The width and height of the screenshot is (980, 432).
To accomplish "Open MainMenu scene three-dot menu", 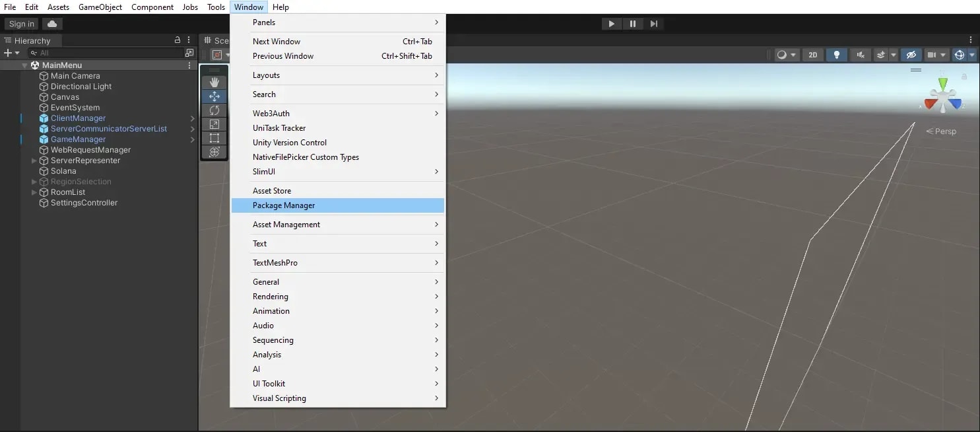I will (190, 65).
